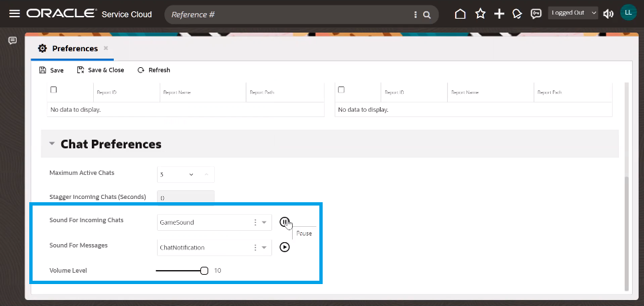Click the plus icon to create new
644x306 pixels.
[x=499, y=14]
